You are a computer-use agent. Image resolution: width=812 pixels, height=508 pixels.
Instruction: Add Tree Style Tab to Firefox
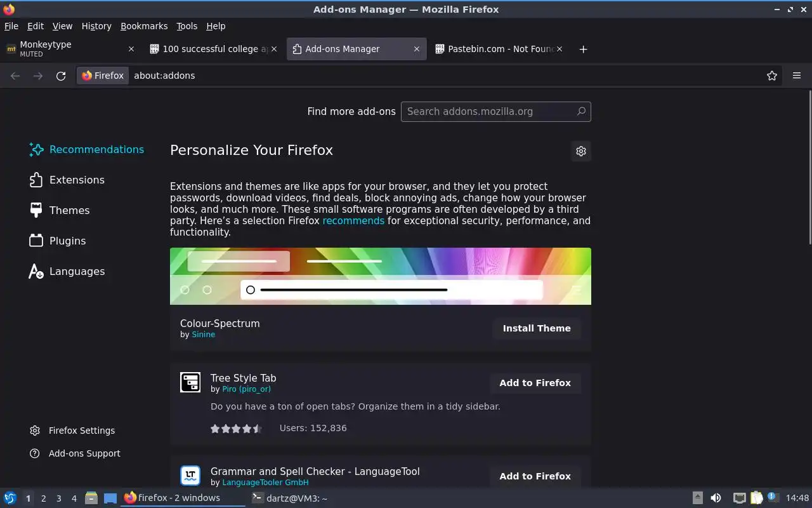[535, 383]
